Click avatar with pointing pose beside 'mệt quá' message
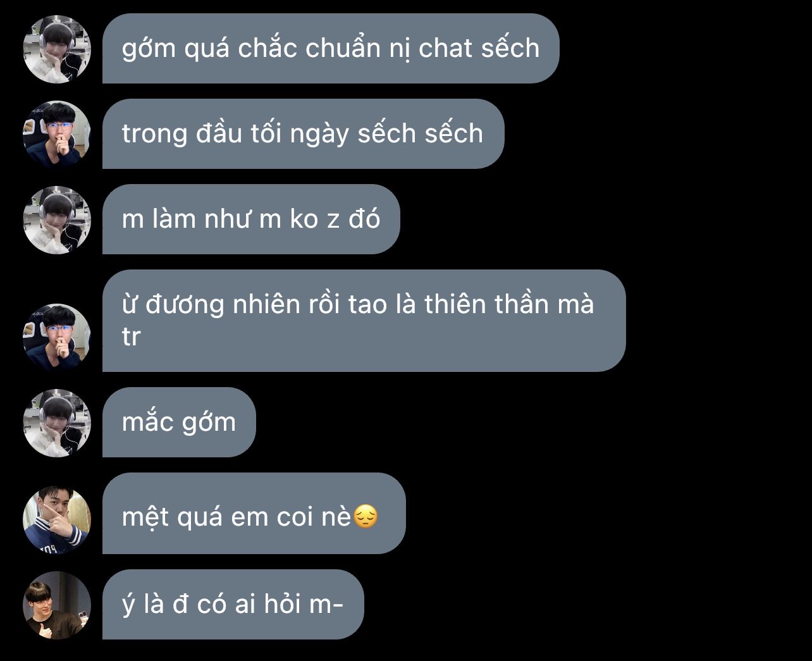The height and width of the screenshot is (661, 812). pos(57,520)
